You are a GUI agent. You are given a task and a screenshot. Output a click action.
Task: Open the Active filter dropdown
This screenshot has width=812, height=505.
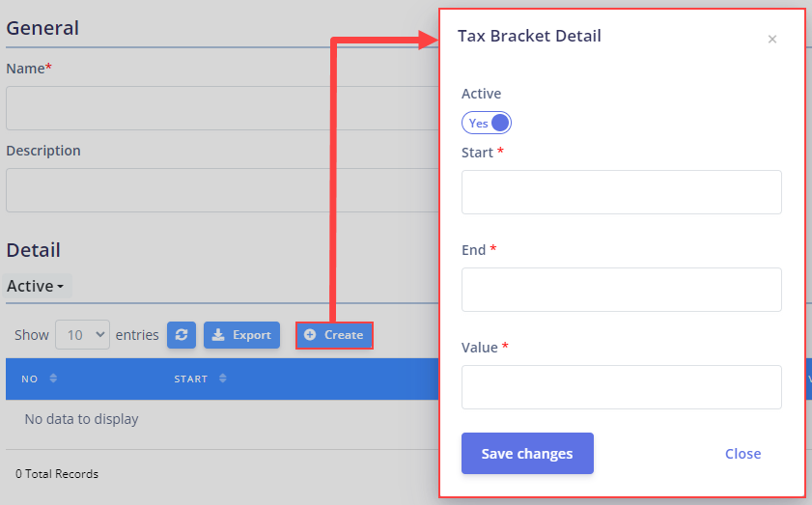(x=35, y=286)
